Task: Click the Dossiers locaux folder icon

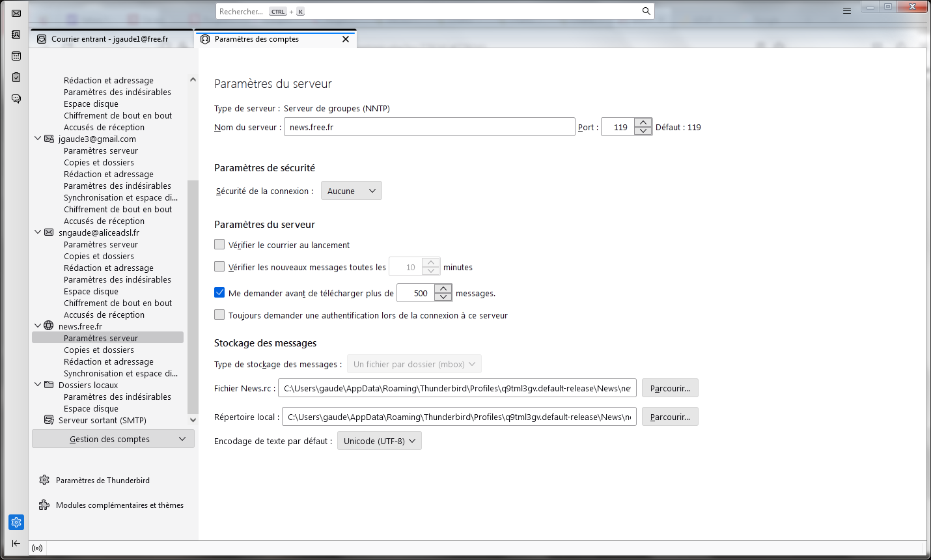Action: [x=49, y=385]
